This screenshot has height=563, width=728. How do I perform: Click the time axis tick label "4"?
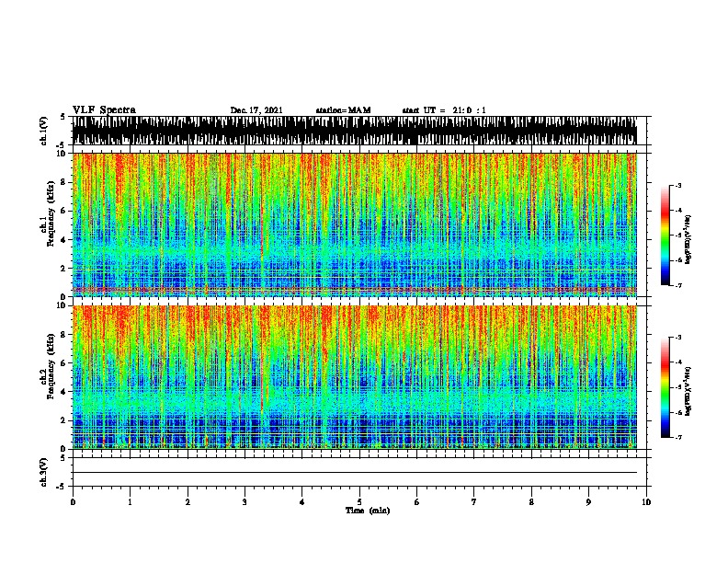tap(302, 502)
